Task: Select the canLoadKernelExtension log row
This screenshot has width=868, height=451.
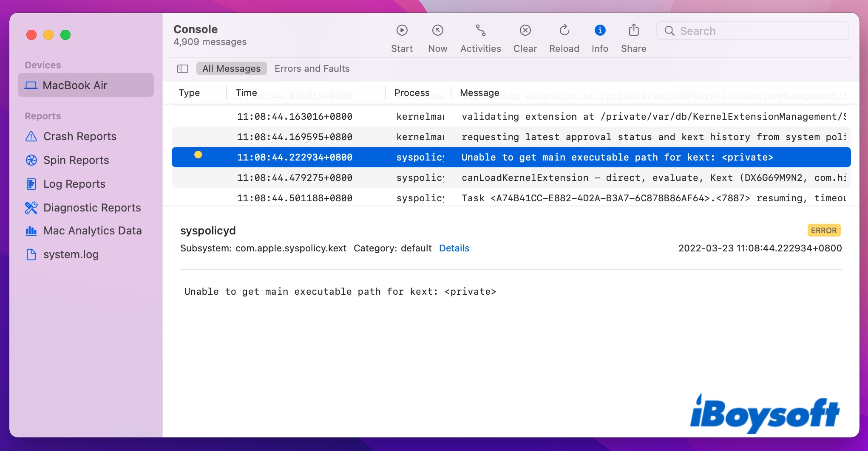Action: pyautogui.click(x=510, y=178)
